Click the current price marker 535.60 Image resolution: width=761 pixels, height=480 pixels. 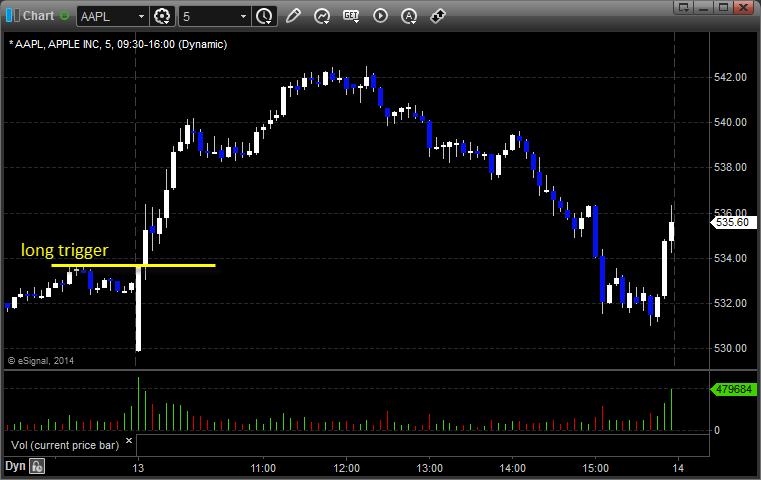pos(732,222)
